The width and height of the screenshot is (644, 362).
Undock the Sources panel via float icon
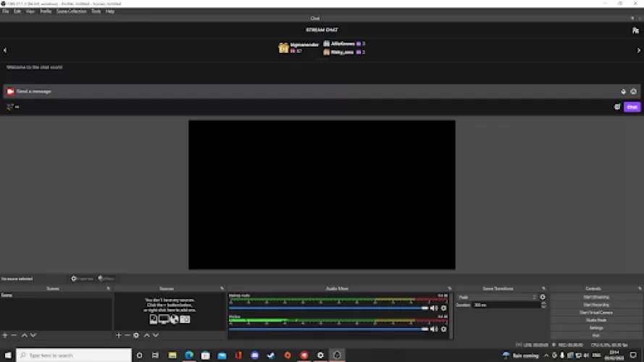[222, 289]
